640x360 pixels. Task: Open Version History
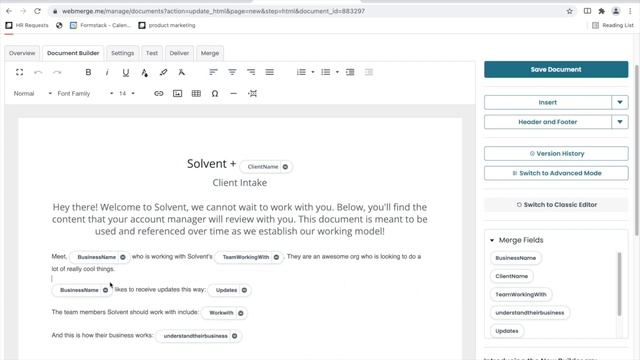[x=556, y=153]
